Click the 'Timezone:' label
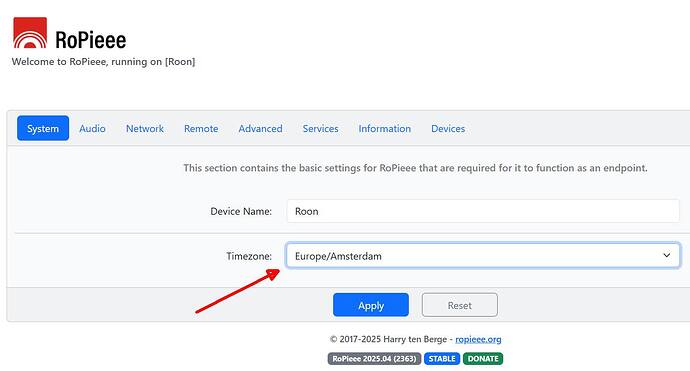Viewport: 690px width, 371px height. pyautogui.click(x=249, y=256)
